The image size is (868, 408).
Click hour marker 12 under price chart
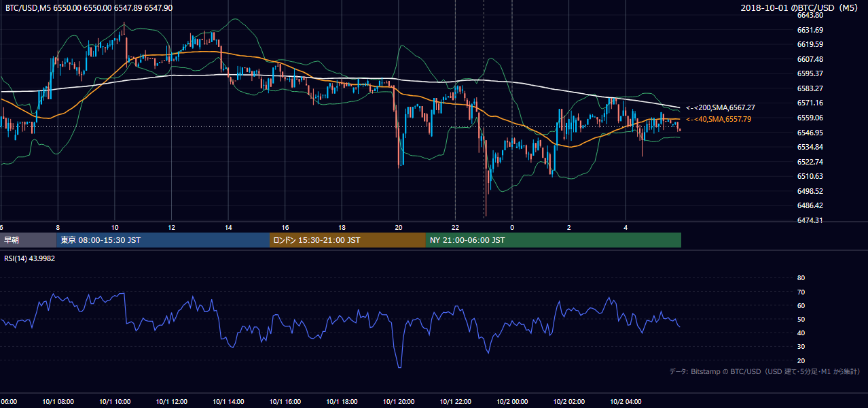tap(171, 228)
